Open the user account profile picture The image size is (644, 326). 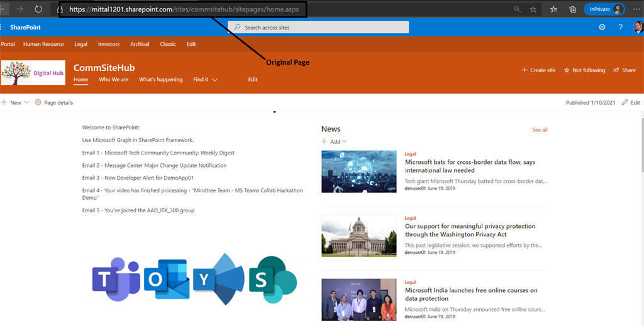638,27
